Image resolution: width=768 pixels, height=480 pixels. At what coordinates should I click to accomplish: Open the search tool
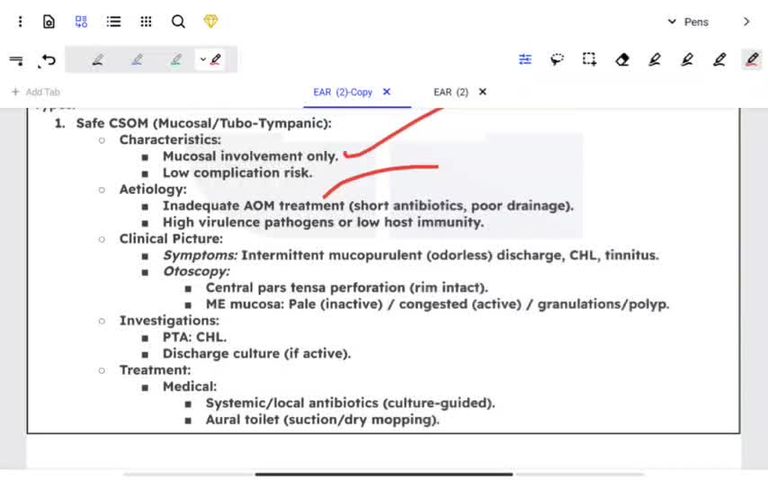[x=178, y=21]
